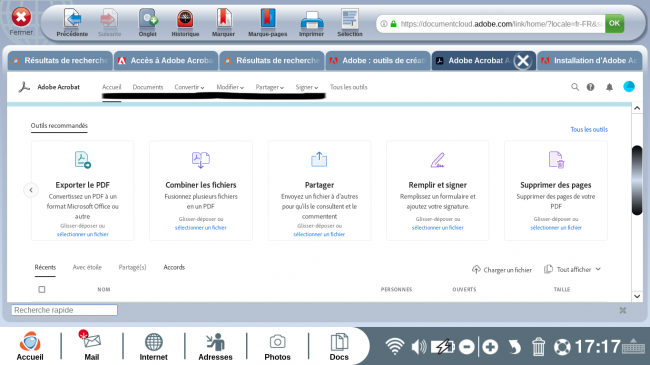Image resolution: width=650 pixels, height=365 pixels.
Task: Switch to the Accords tab
Action: click(x=174, y=268)
